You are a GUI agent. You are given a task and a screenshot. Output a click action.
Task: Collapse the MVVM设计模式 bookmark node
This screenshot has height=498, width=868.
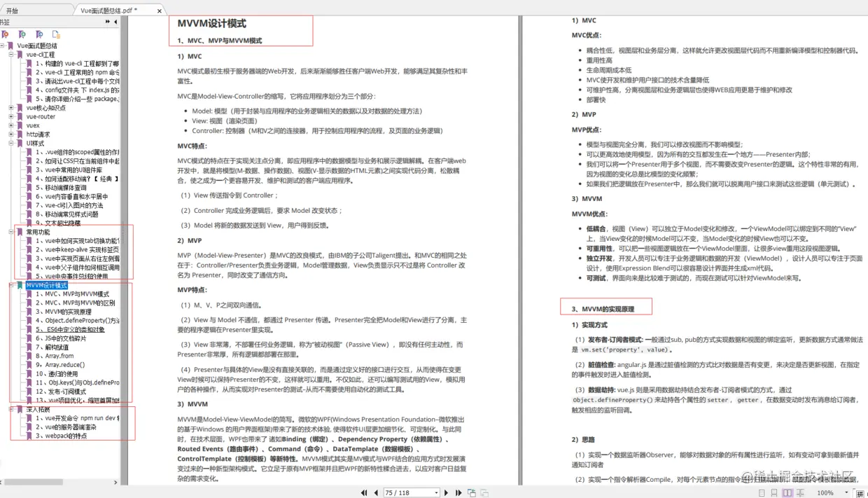(11, 285)
